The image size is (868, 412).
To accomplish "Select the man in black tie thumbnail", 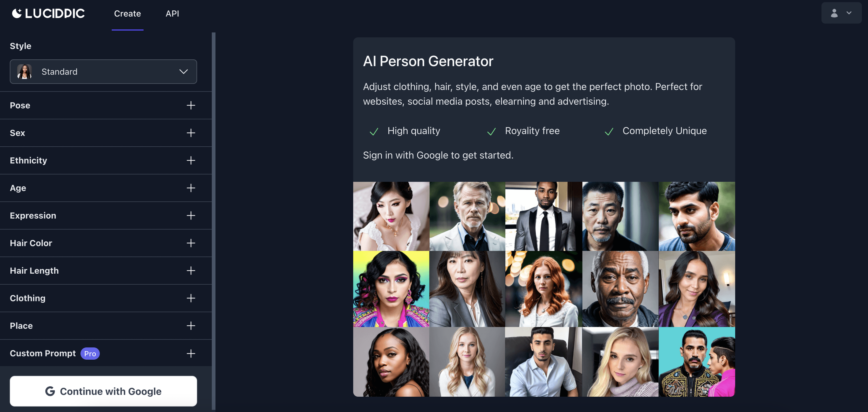I will pos(544,216).
